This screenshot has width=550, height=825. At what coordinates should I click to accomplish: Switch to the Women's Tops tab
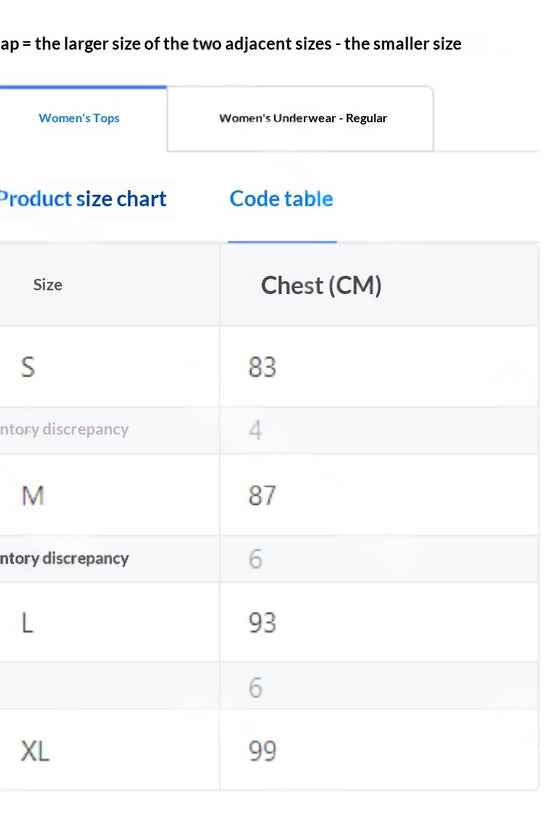click(79, 118)
